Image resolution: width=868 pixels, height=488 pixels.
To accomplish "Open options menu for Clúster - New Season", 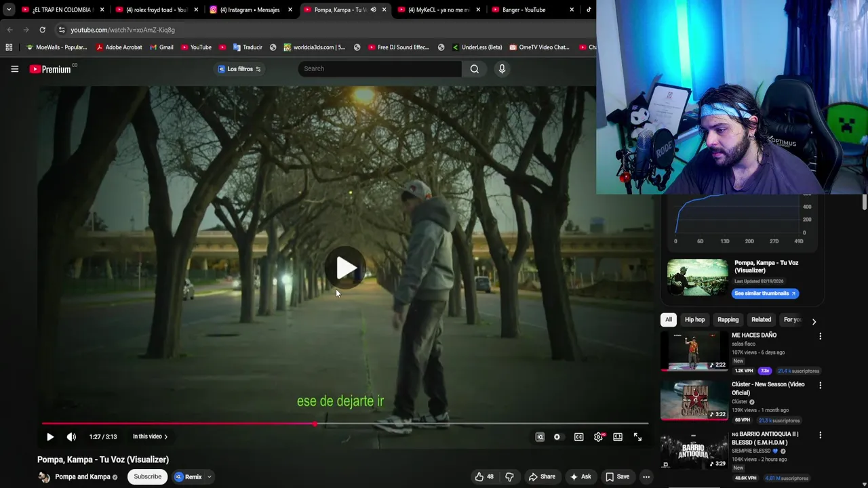I will 820,385.
